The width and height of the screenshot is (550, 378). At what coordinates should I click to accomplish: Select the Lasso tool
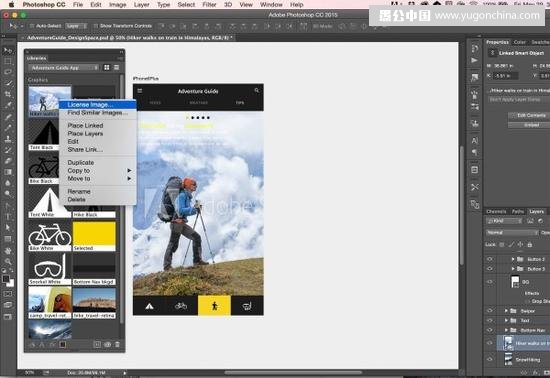click(x=8, y=72)
